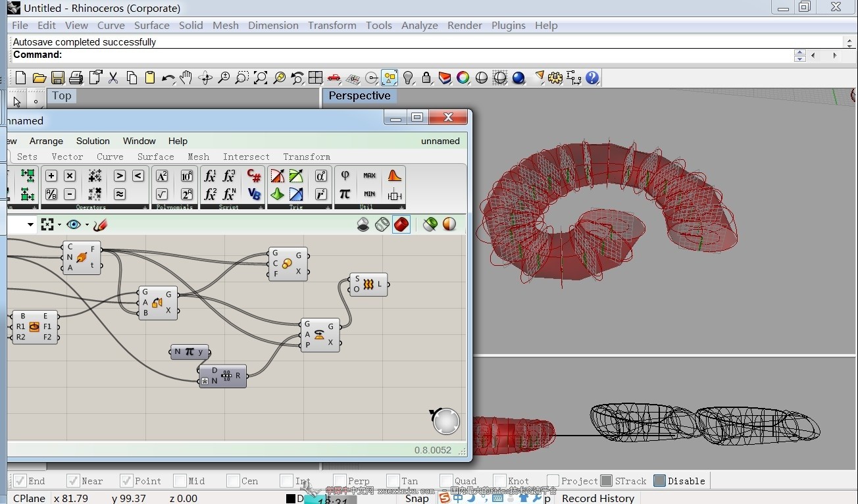Click the Grasshopper sketch pen icon
Image resolution: width=858 pixels, height=504 pixels.
coord(100,225)
